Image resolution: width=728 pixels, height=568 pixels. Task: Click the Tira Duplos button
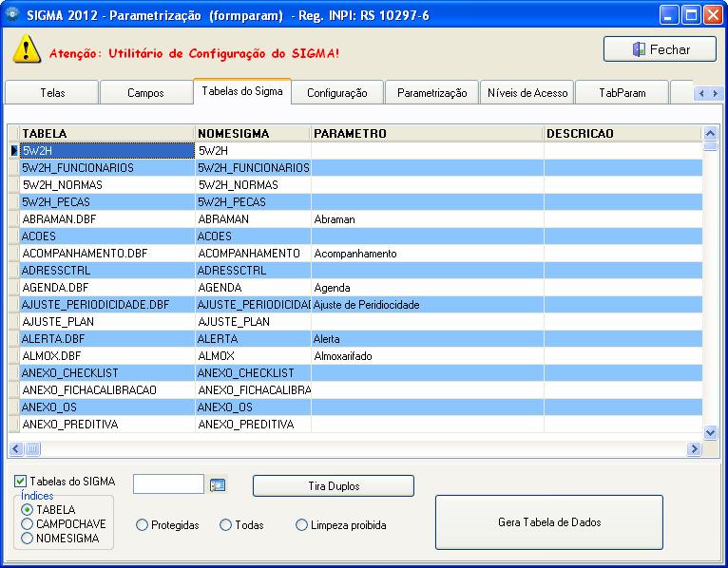point(334,486)
